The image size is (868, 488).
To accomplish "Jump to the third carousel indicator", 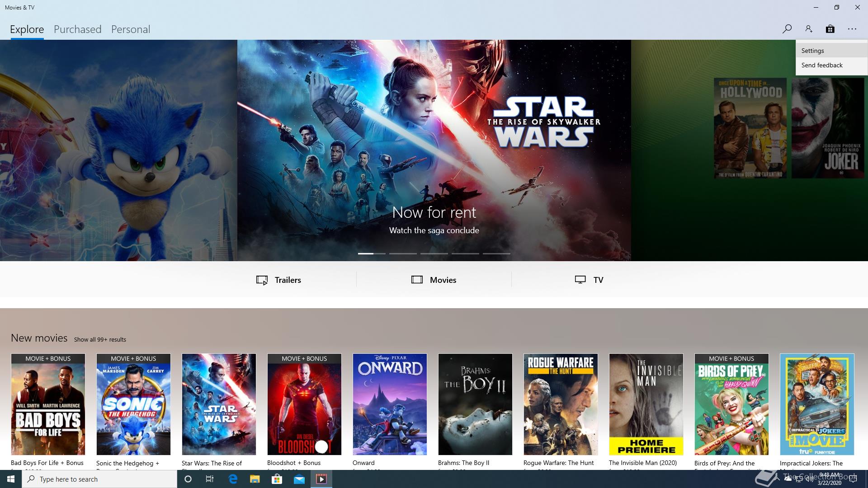I will 434,253.
